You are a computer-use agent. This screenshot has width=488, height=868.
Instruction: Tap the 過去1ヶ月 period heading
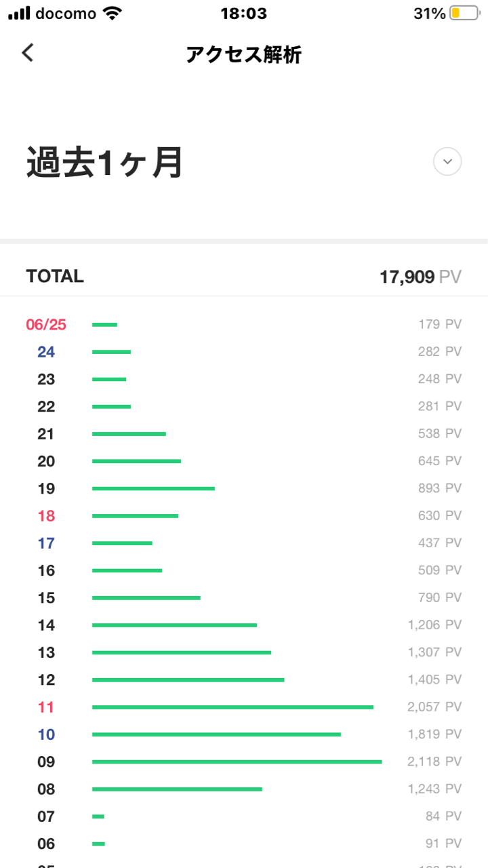[x=105, y=163]
